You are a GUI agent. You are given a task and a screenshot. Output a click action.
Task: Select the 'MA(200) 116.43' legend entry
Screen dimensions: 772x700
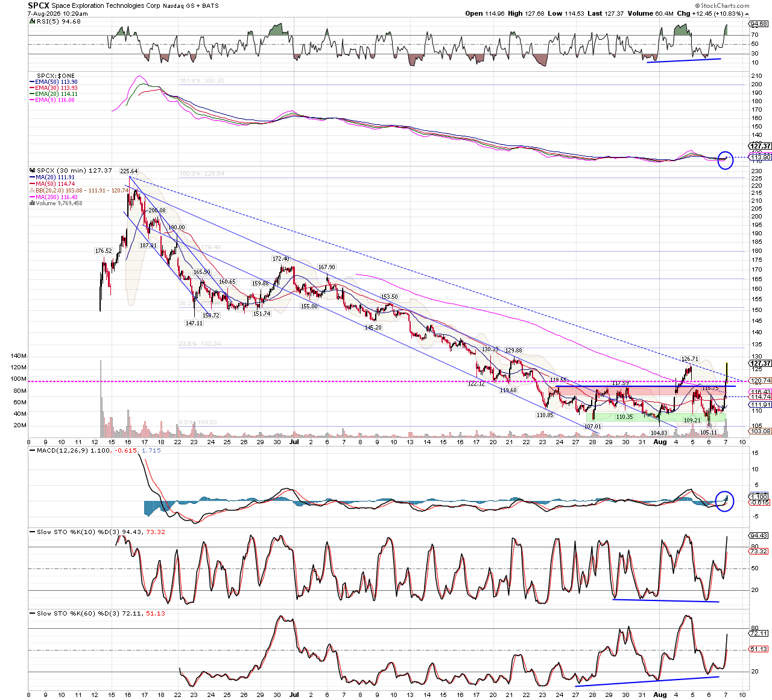54,197
